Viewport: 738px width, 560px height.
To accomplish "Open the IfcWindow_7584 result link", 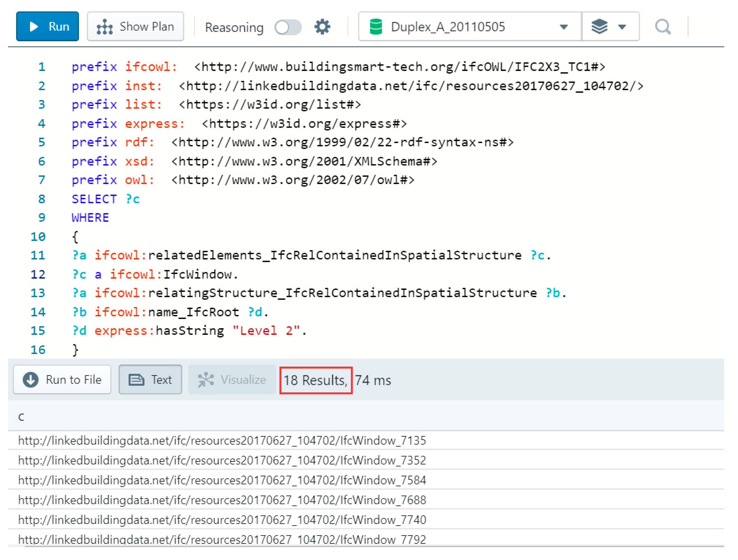I will (x=222, y=480).
